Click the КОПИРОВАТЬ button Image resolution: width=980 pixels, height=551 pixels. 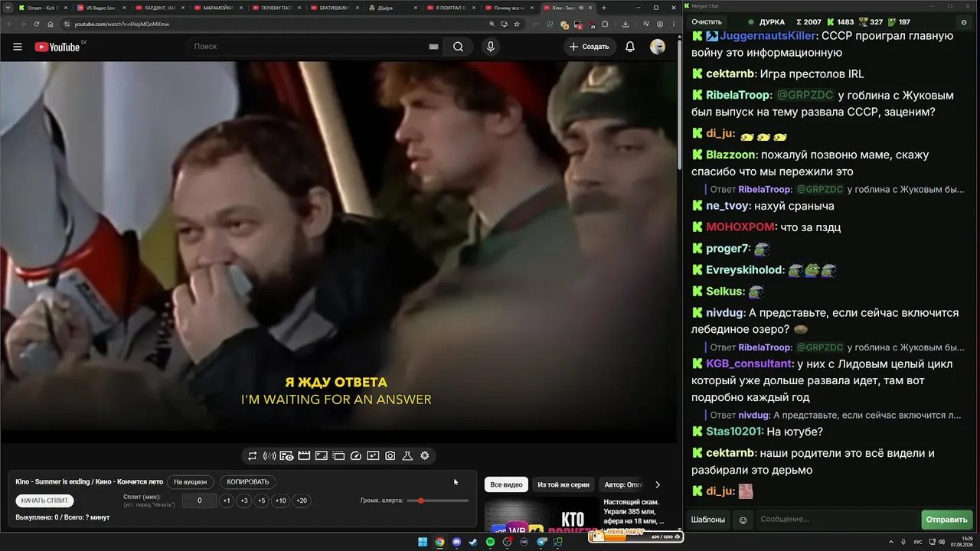(x=248, y=482)
